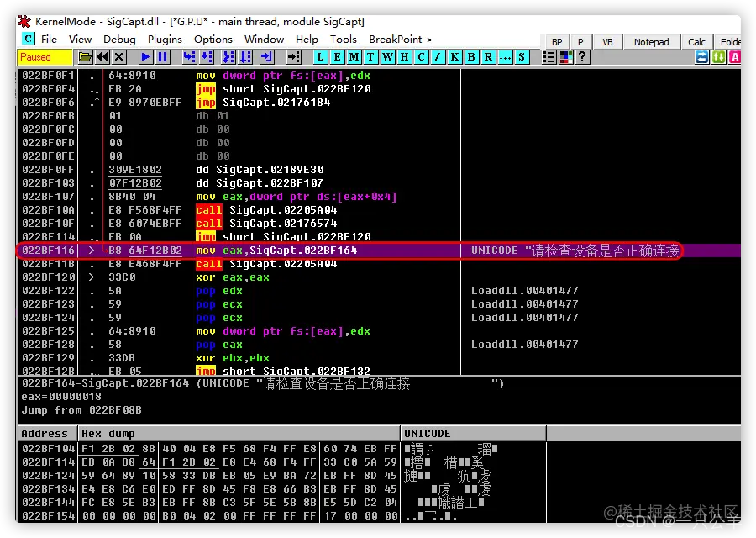Image resolution: width=756 pixels, height=538 pixels.
Task: Open the BreakPoint-> menu
Action: (401, 39)
